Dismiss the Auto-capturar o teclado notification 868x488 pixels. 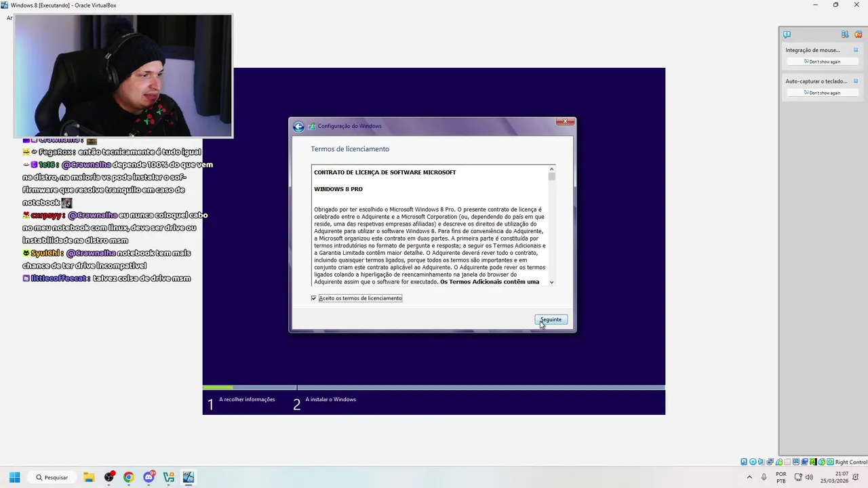coord(856,81)
